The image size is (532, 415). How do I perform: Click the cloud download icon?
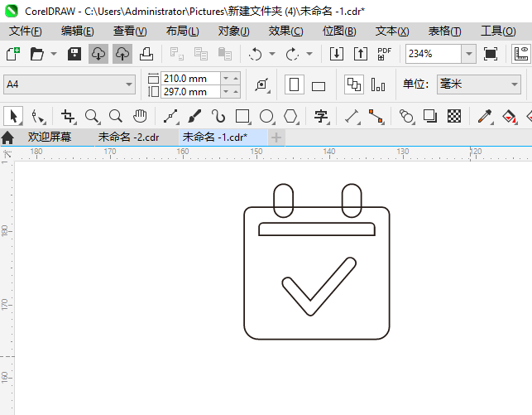pos(98,54)
